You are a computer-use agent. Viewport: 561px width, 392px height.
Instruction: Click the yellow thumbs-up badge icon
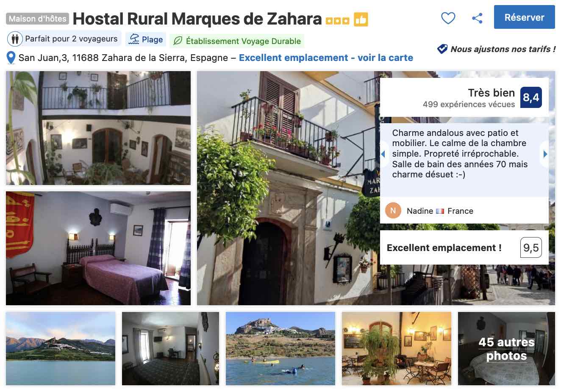361,19
